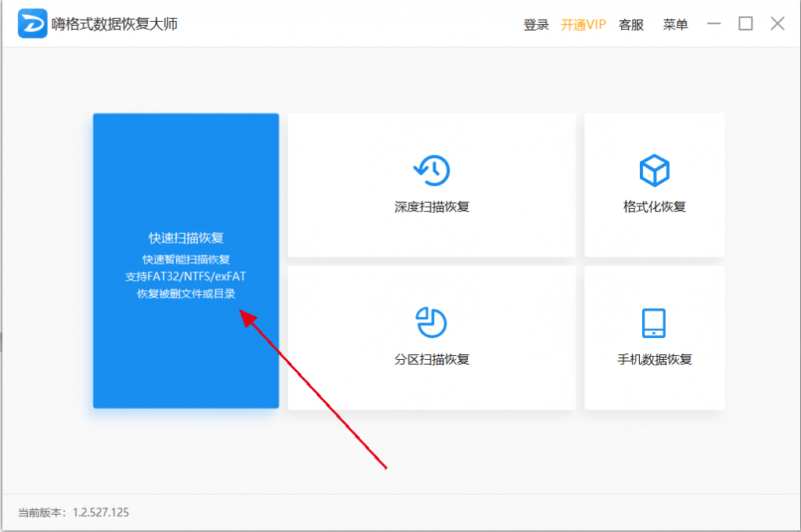Click the 恢复被删文件或目录 description line
This screenshot has width=801, height=532.
click(x=186, y=294)
